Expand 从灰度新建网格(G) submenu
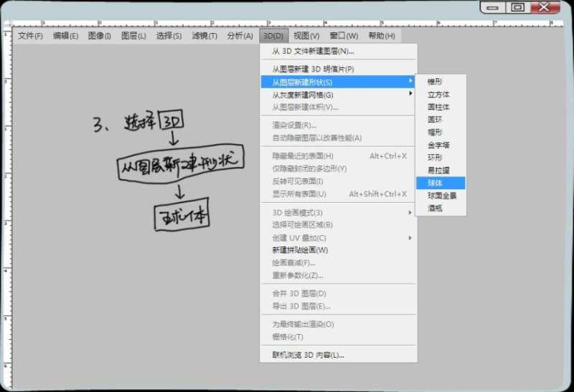The height and width of the screenshot is (392, 574). pos(410,95)
